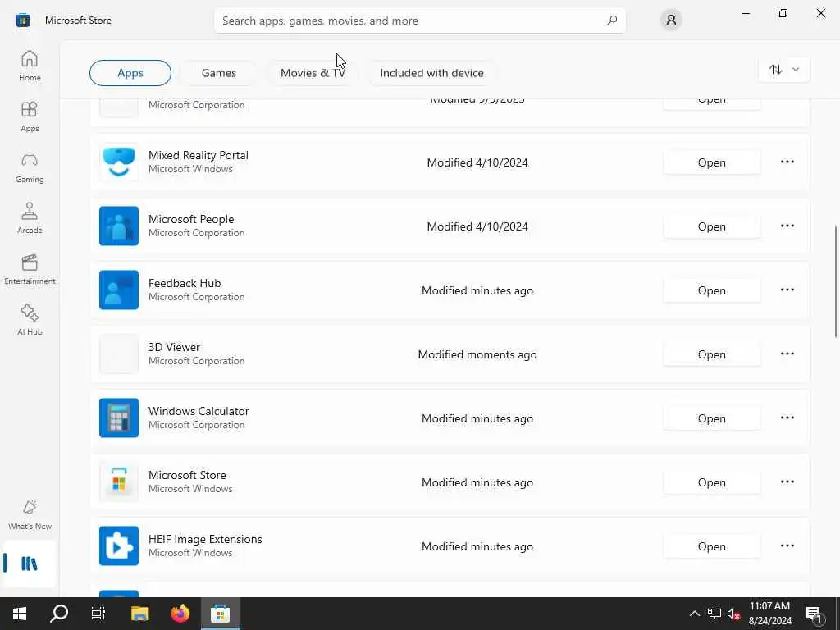
Task: Switch to the Games filter tab
Action: click(218, 73)
